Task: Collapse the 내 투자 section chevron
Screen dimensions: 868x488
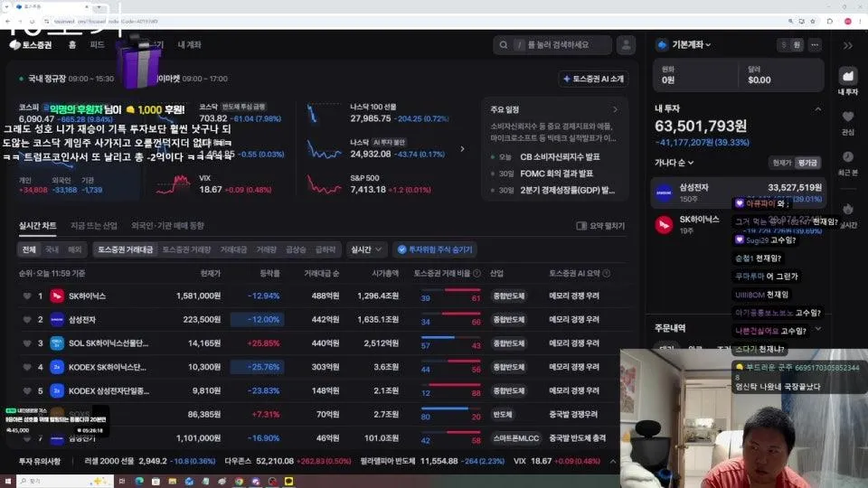Action: 817,109
